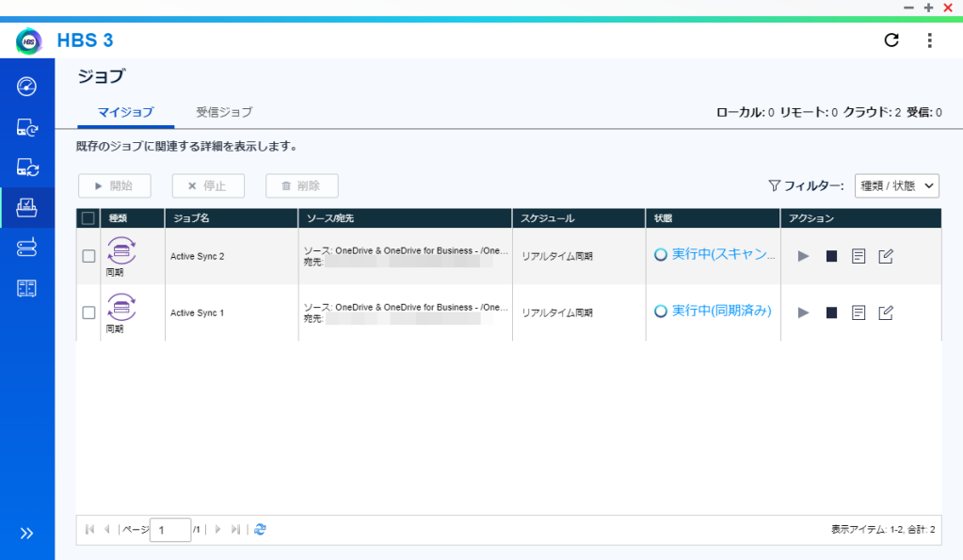
Task: Sort by the ジョブ名 column header
Action: (232, 218)
